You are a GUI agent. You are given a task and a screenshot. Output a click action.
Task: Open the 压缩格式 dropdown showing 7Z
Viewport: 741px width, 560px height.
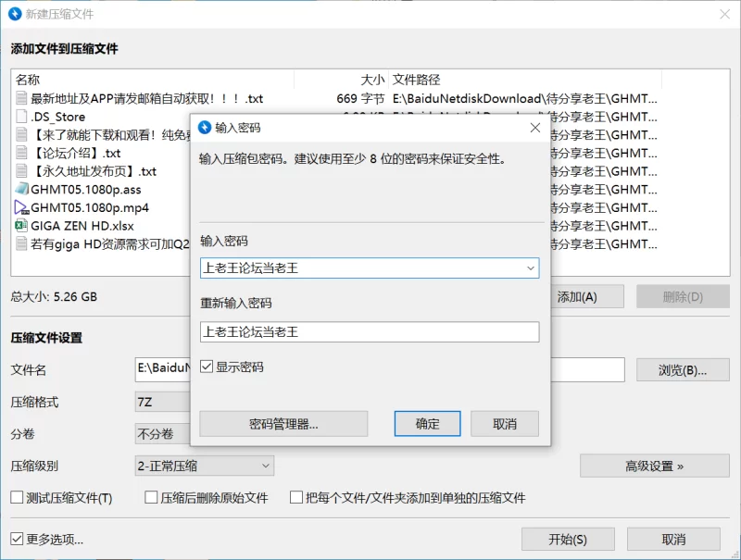[x=163, y=403]
